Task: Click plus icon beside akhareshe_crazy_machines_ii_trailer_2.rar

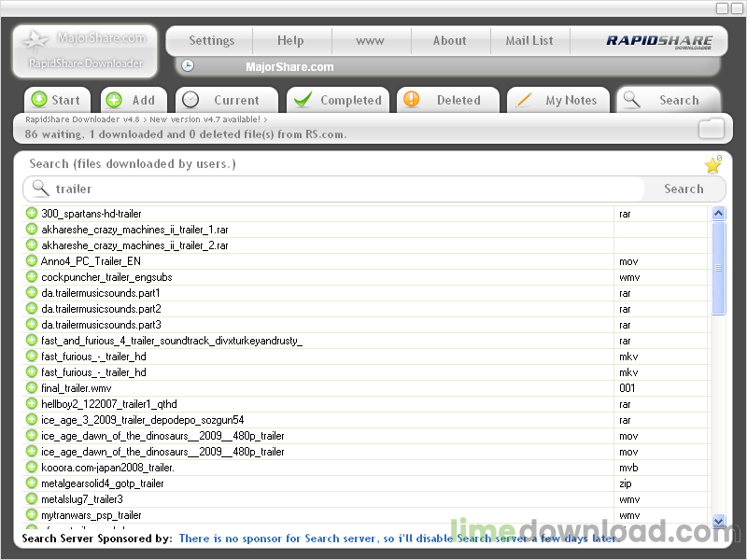Action: (x=32, y=245)
